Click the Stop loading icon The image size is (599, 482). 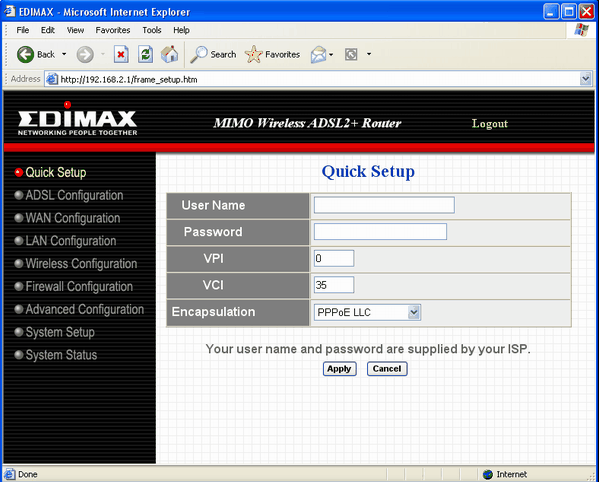[121, 55]
